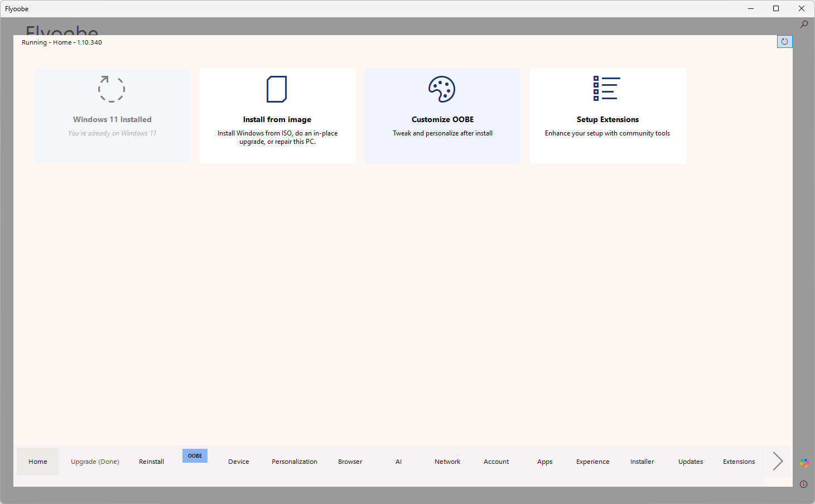Image resolution: width=815 pixels, height=504 pixels.
Task: Click 'Enhance your setup with community tools' text
Action: pos(607,133)
